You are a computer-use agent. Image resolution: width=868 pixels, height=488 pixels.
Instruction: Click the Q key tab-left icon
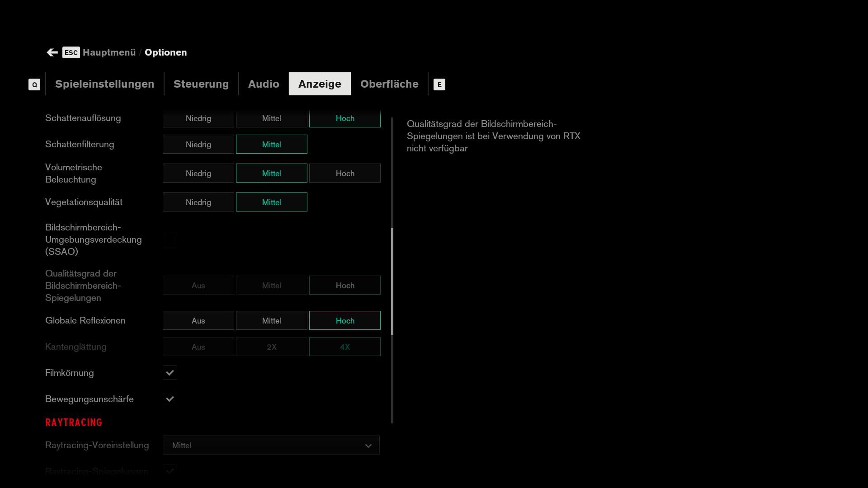(34, 84)
